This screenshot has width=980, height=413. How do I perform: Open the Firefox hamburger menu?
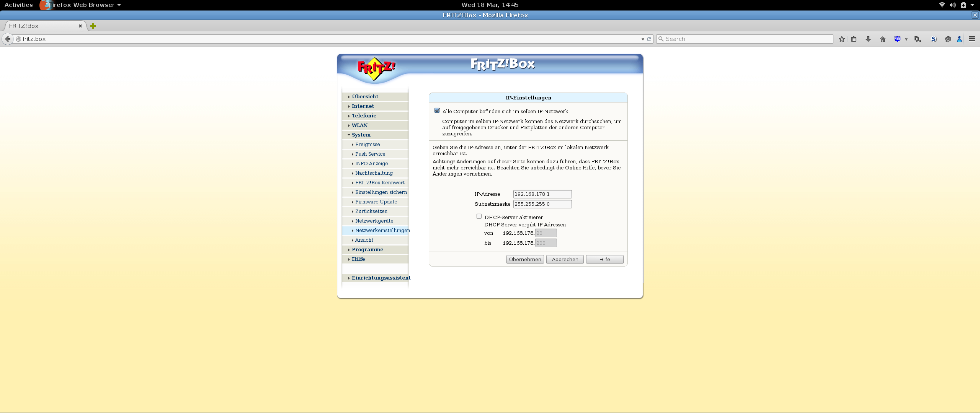tap(972, 39)
